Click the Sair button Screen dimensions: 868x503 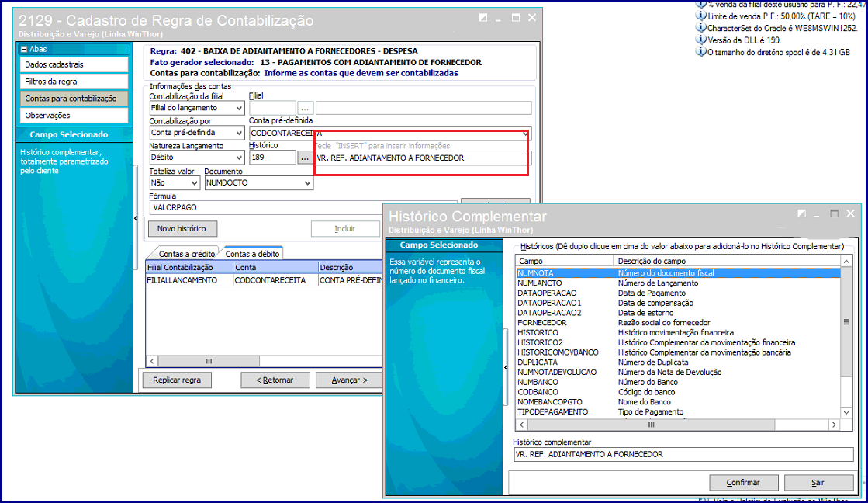click(818, 483)
